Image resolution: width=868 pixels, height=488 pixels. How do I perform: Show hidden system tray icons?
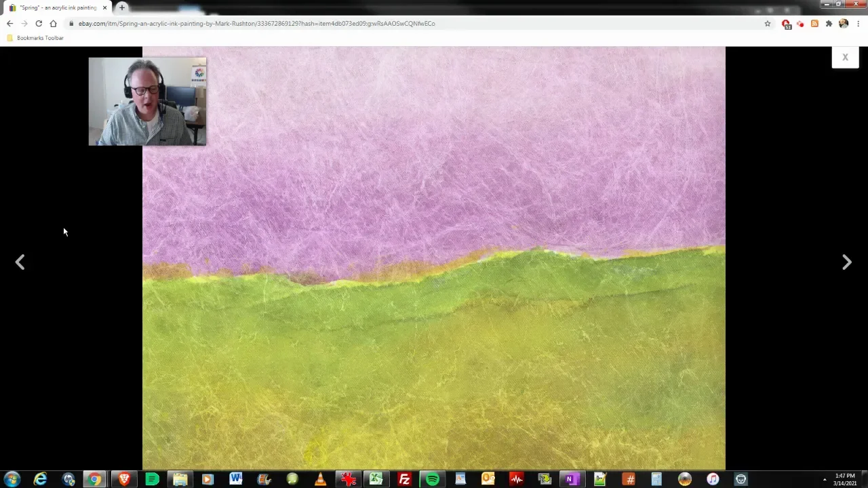(x=825, y=480)
